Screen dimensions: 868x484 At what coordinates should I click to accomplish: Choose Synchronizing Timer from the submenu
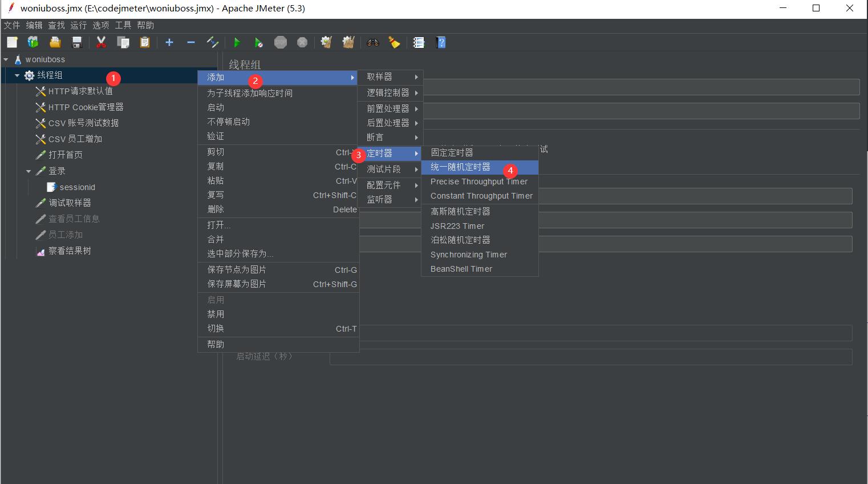[480, 255]
